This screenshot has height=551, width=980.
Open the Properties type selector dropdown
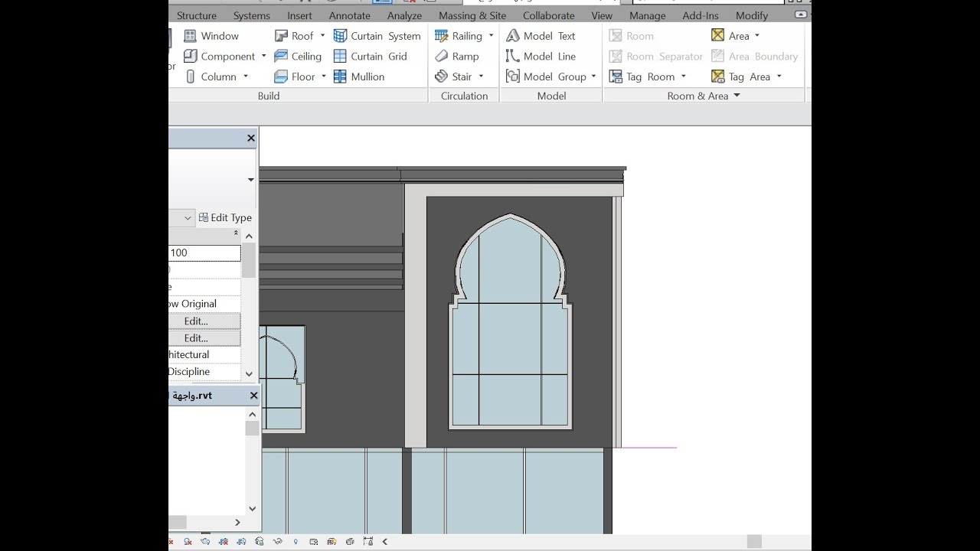pyautogui.click(x=250, y=180)
